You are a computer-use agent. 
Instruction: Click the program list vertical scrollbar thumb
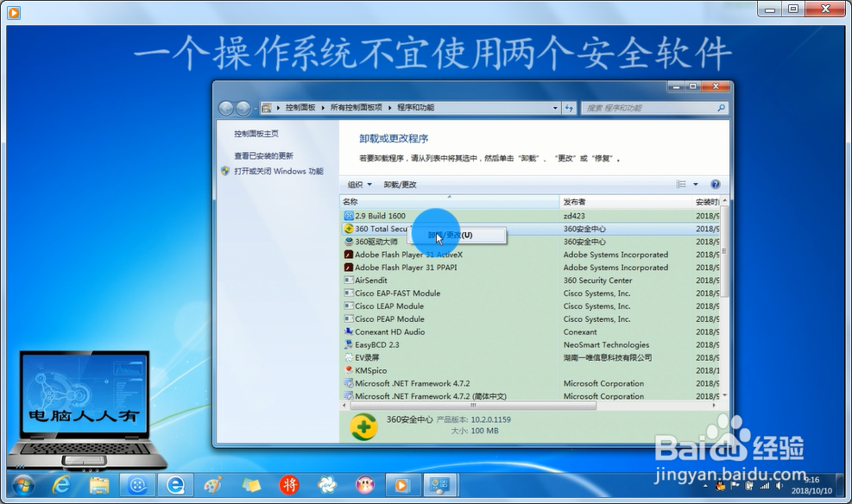coord(723,251)
